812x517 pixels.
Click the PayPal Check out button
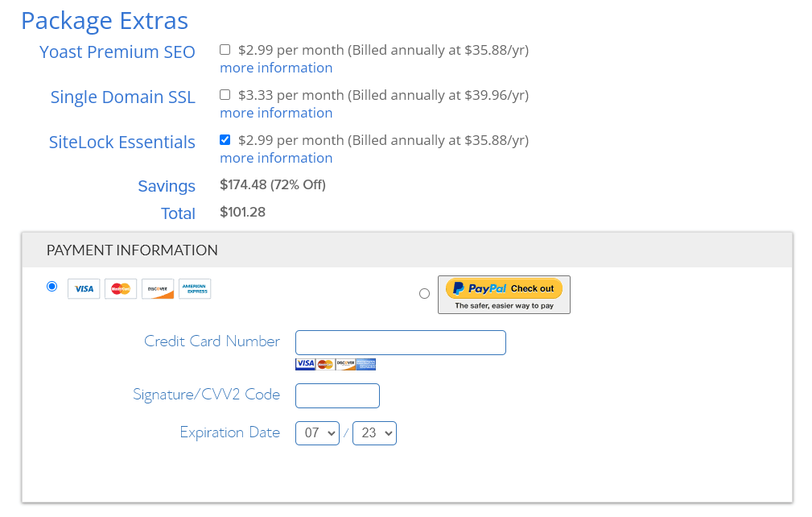pyautogui.click(x=504, y=295)
